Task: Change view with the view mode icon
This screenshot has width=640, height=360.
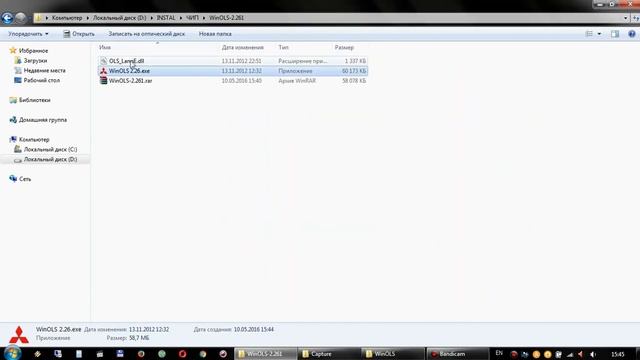Action: pyautogui.click(x=589, y=34)
